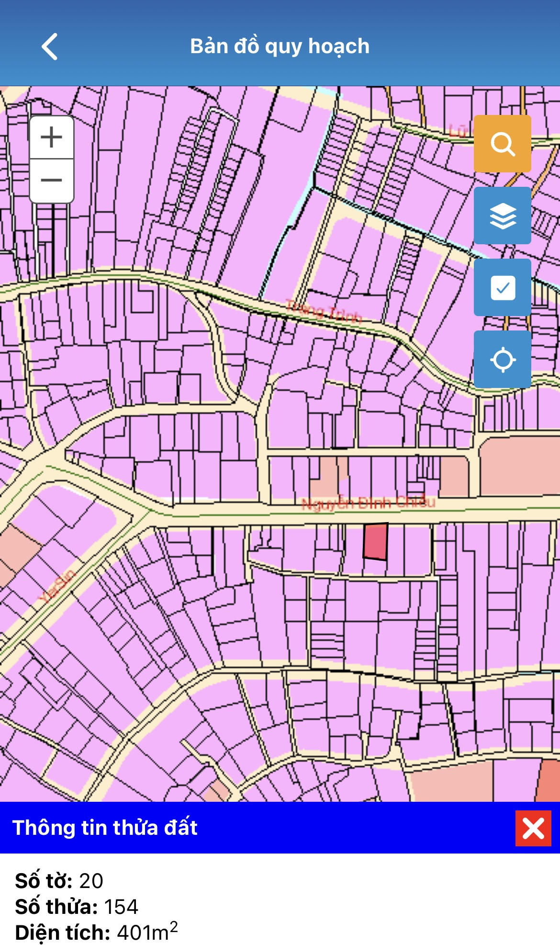This screenshot has height=945, width=560.
Task: Select the highlighted red land parcel
Action: click(375, 541)
